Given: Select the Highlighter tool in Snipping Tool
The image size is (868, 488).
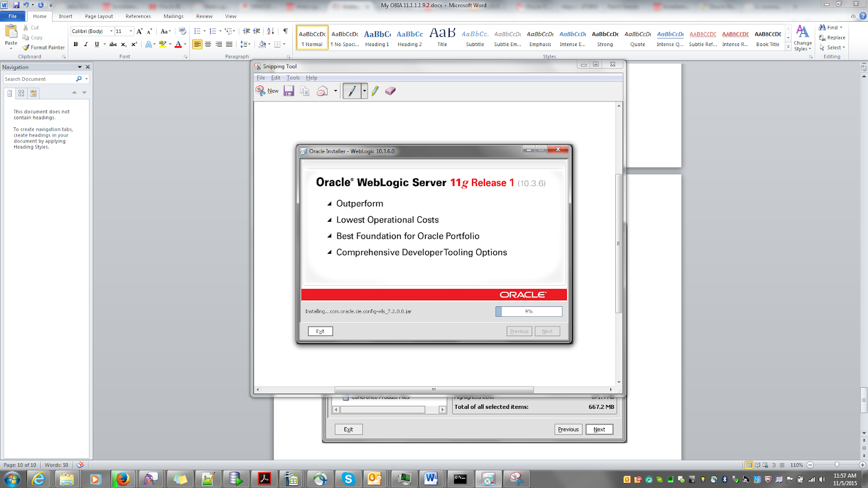Looking at the screenshot, I should (375, 91).
